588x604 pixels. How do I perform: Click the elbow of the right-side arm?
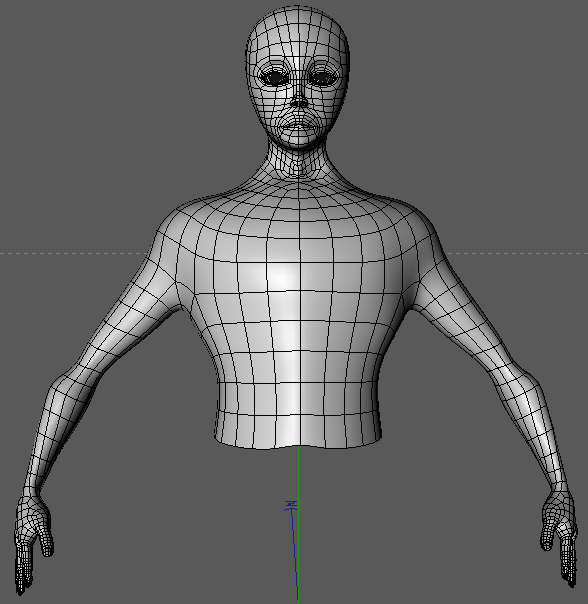pos(530,379)
